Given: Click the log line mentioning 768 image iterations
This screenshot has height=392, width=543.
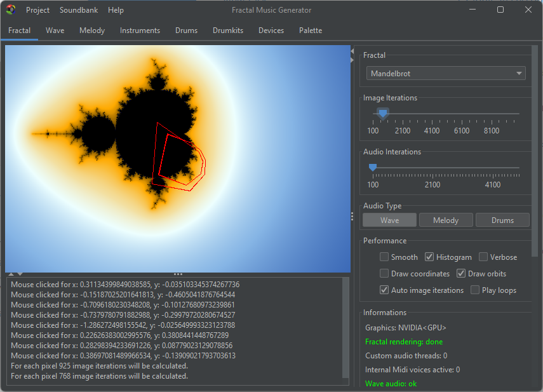Looking at the screenshot, I should tap(99, 376).
